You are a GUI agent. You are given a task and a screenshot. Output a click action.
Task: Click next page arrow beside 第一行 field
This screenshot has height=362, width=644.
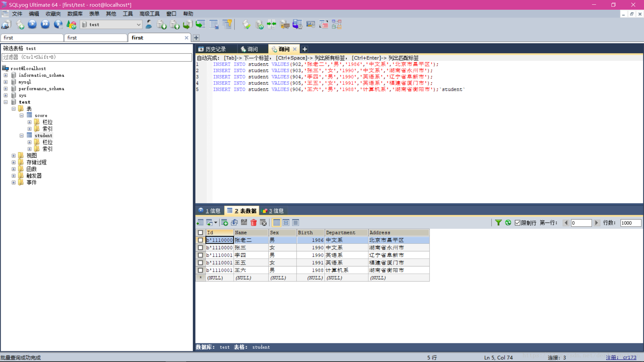[x=596, y=223]
